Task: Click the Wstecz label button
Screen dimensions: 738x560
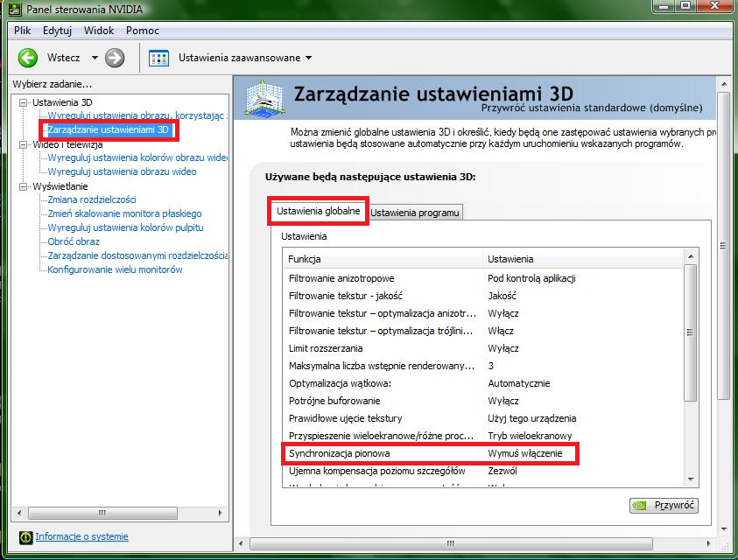Action: 64,58
